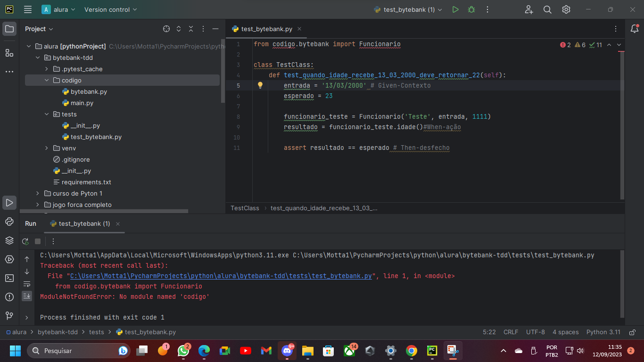Open test_bytebank.py traceback link
Viewport: 644px width, 362px height.
222,276
